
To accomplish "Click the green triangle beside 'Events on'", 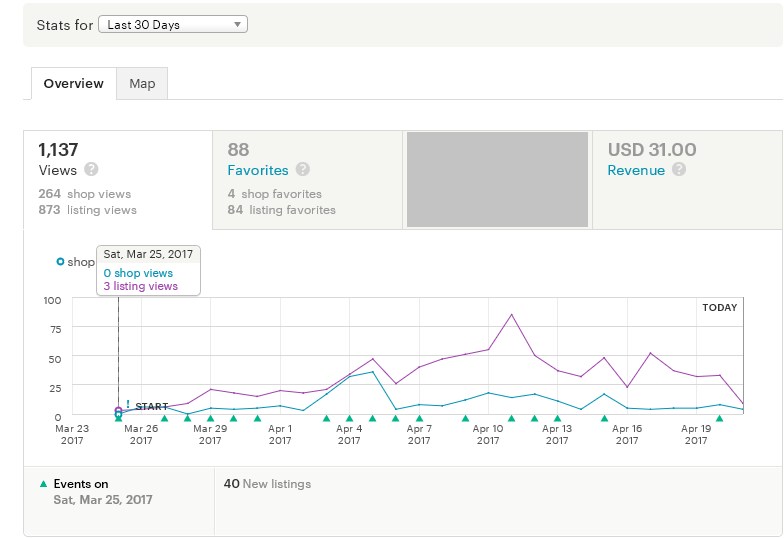I will (42, 484).
